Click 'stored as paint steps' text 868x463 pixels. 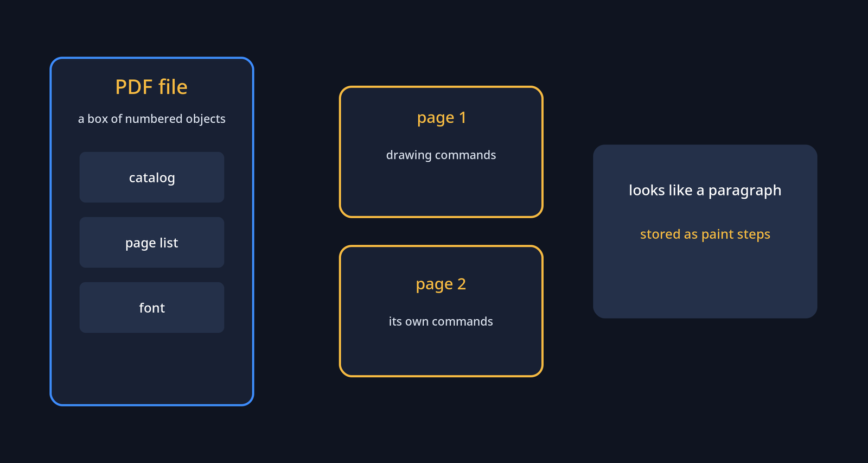pos(705,234)
